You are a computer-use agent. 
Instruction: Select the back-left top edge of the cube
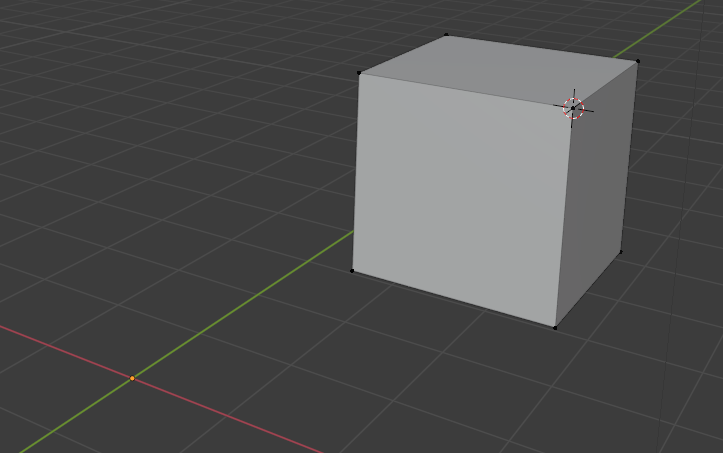point(403,54)
